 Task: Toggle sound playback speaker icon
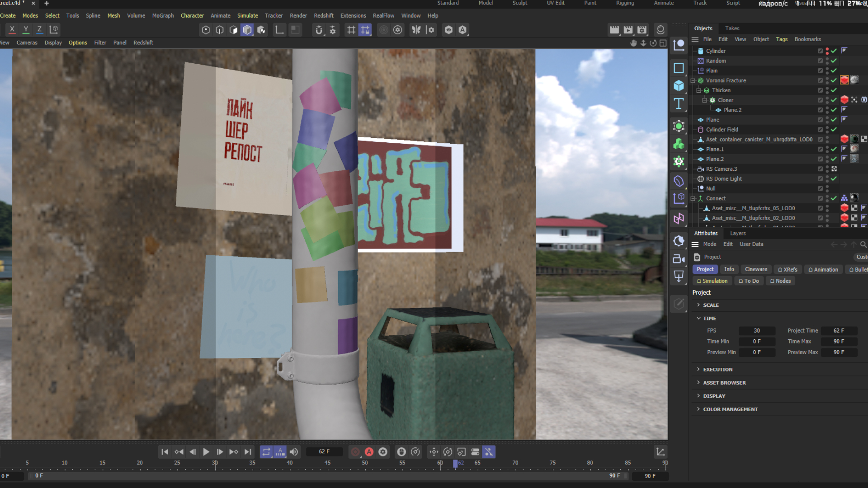[x=294, y=452]
